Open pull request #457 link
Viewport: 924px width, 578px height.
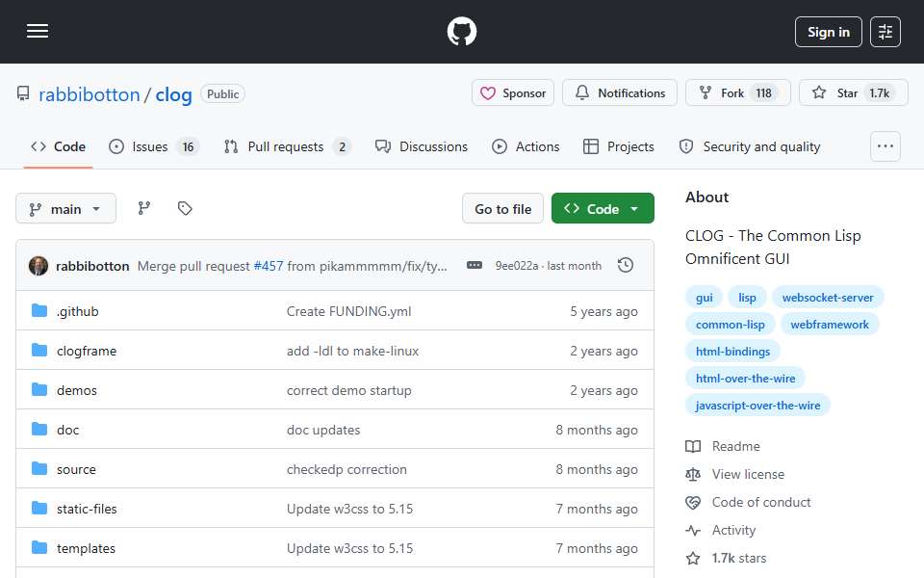click(269, 266)
